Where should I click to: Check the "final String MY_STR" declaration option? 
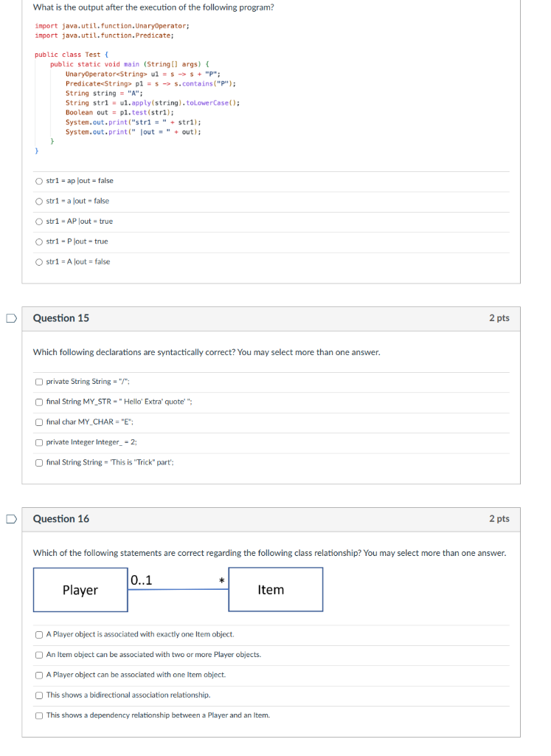38,402
